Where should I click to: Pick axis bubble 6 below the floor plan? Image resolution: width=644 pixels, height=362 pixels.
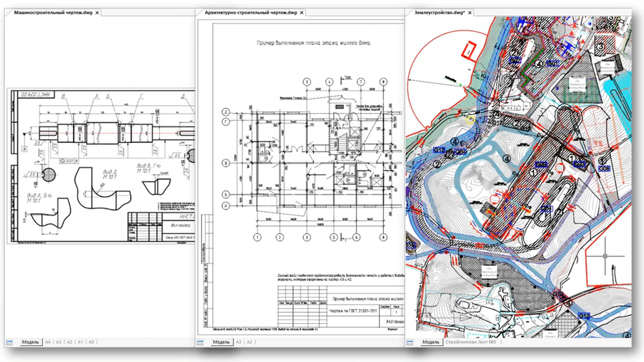point(356,237)
